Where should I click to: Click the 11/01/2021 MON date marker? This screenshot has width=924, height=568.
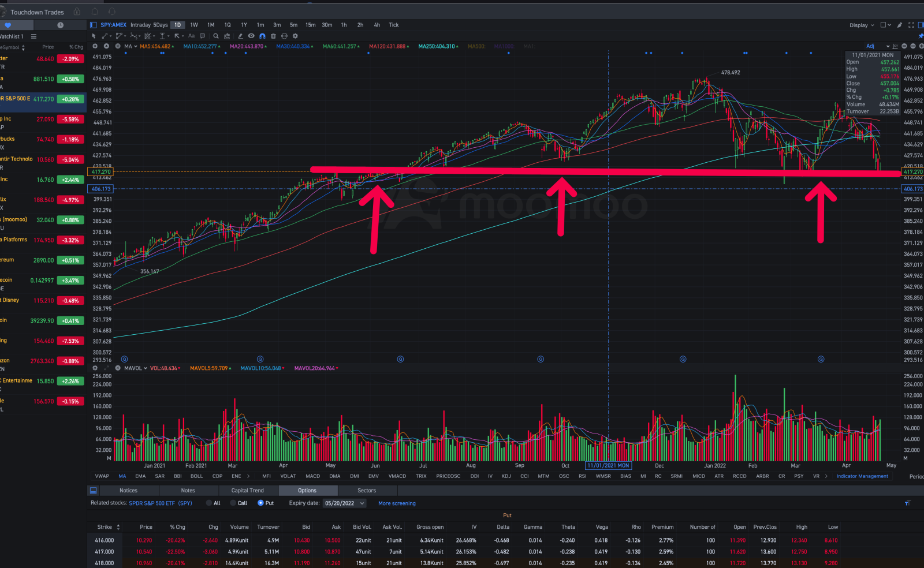(608, 465)
